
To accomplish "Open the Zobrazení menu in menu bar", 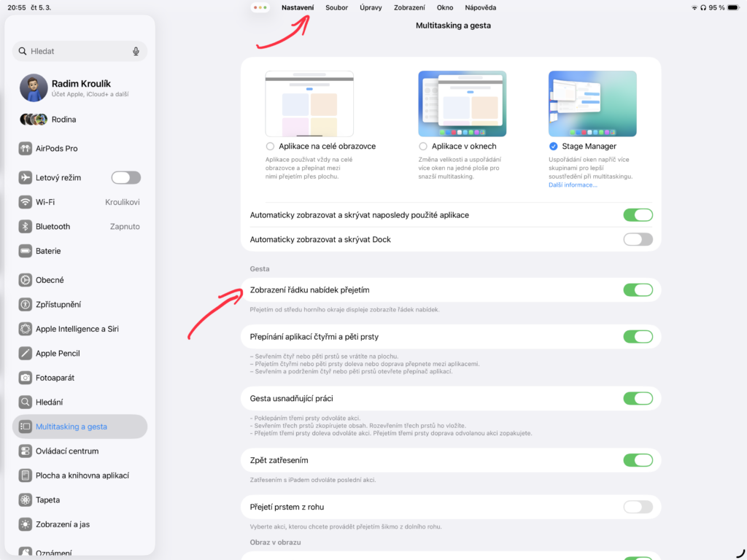I will click(x=409, y=8).
